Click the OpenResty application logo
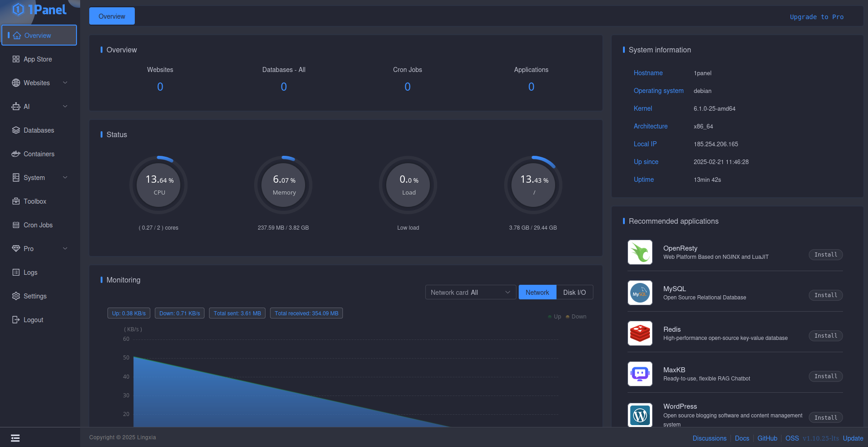The height and width of the screenshot is (447, 868). (x=640, y=252)
